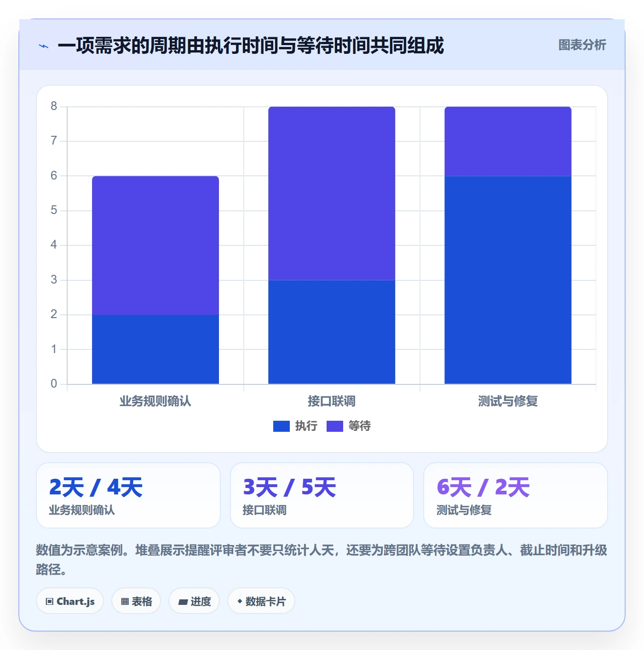Click the y-axis value 8
Image resolution: width=644 pixels, height=650 pixels.
tap(54, 106)
